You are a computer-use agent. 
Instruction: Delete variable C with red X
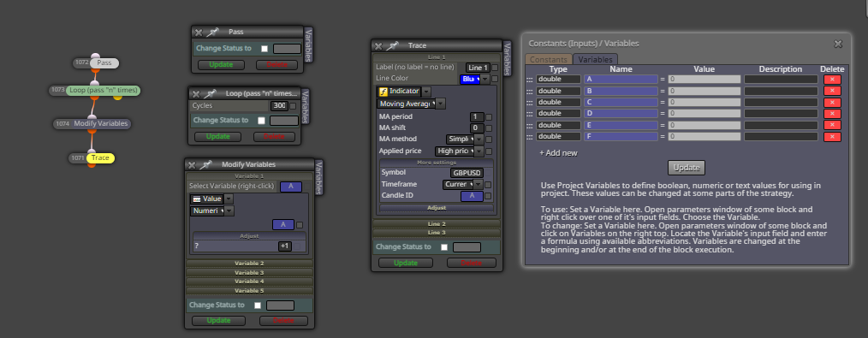[832, 103]
